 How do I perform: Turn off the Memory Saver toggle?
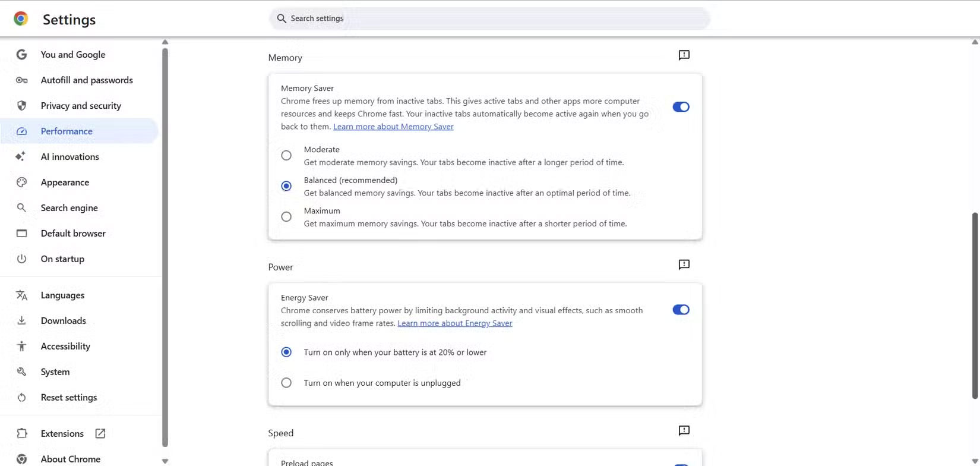click(x=681, y=107)
